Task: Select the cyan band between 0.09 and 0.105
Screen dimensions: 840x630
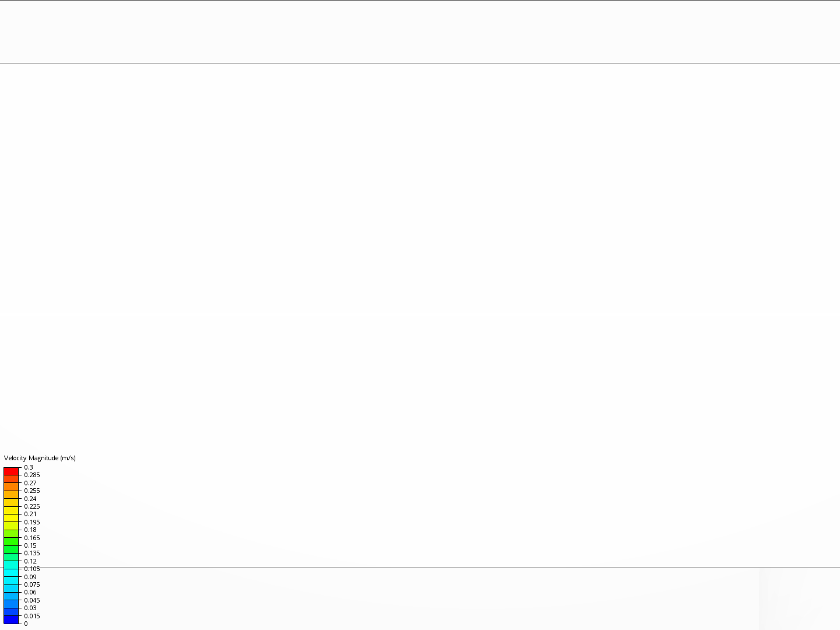Action: point(11,573)
